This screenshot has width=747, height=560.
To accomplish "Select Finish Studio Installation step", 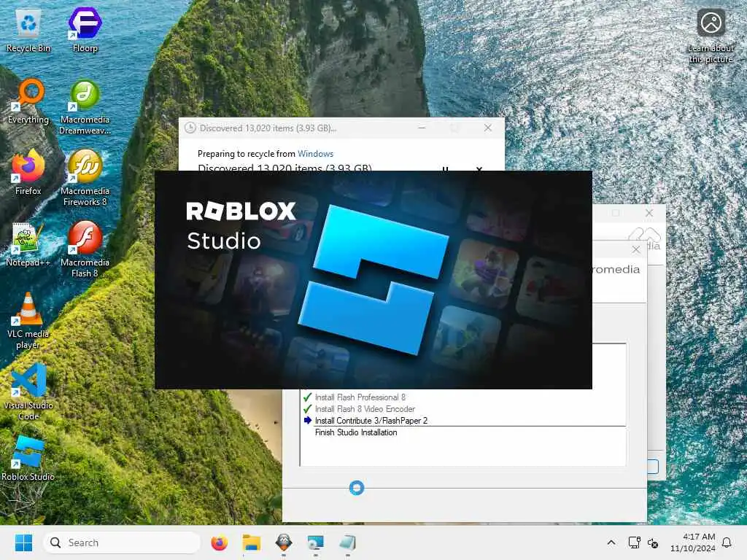I will (x=356, y=432).
